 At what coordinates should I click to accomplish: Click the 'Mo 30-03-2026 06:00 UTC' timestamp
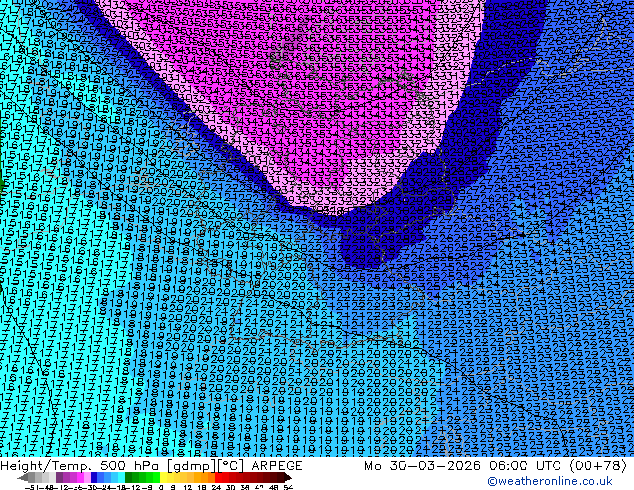[465, 466]
